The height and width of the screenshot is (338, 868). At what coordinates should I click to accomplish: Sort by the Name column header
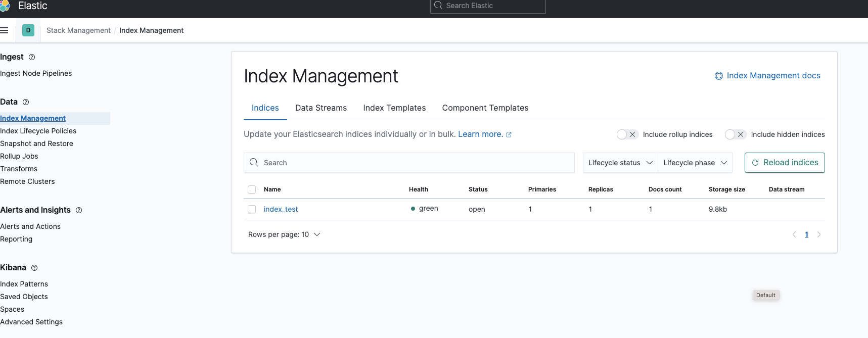click(x=272, y=189)
